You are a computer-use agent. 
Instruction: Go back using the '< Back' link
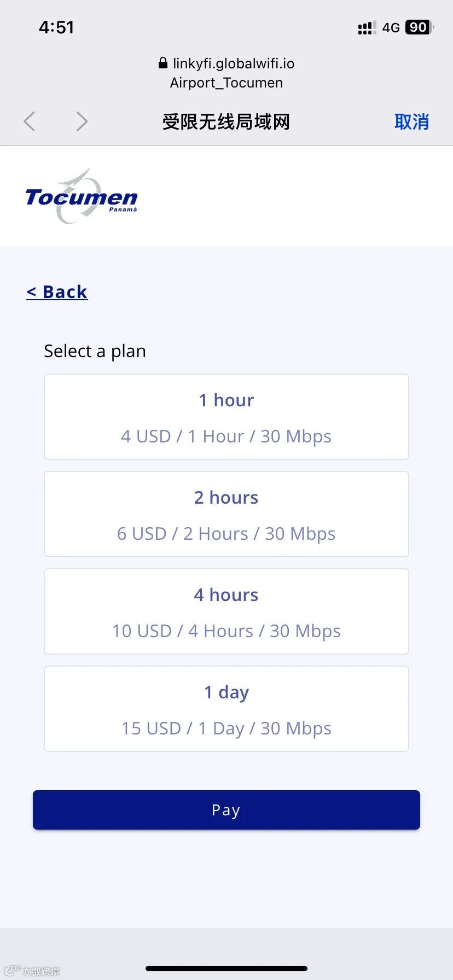[x=57, y=292]
